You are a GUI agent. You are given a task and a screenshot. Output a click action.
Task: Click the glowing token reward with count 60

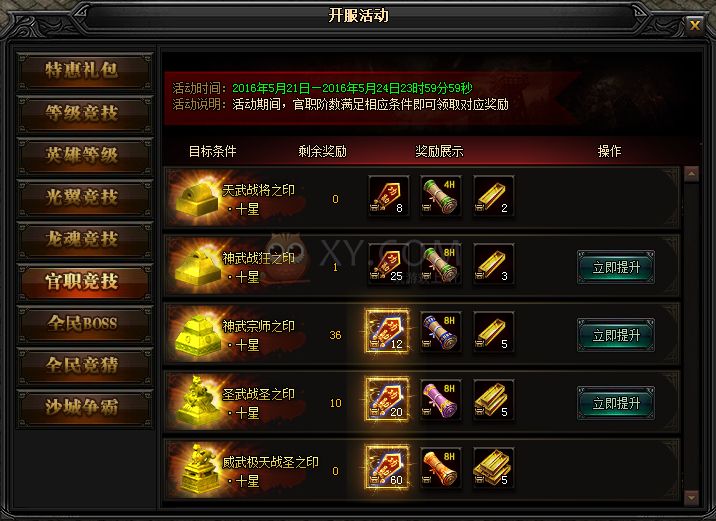tap(387, 468)
